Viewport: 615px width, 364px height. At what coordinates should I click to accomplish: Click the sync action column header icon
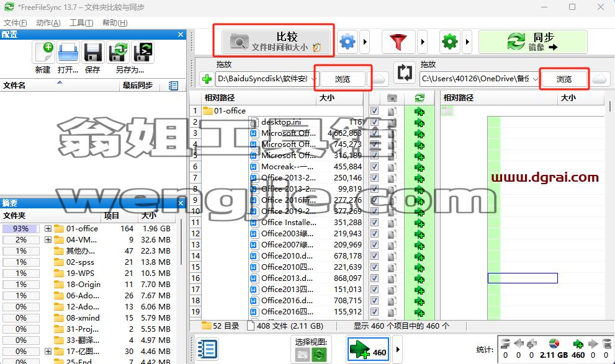[420, 97]
